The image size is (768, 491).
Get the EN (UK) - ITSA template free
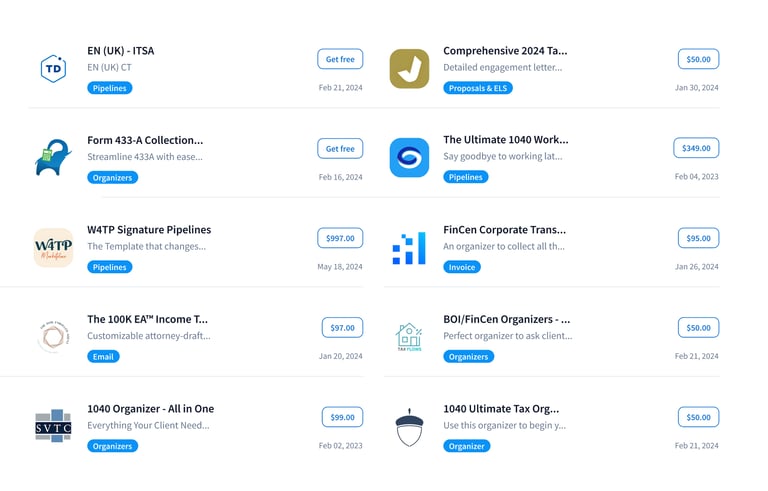pos(340,59)
